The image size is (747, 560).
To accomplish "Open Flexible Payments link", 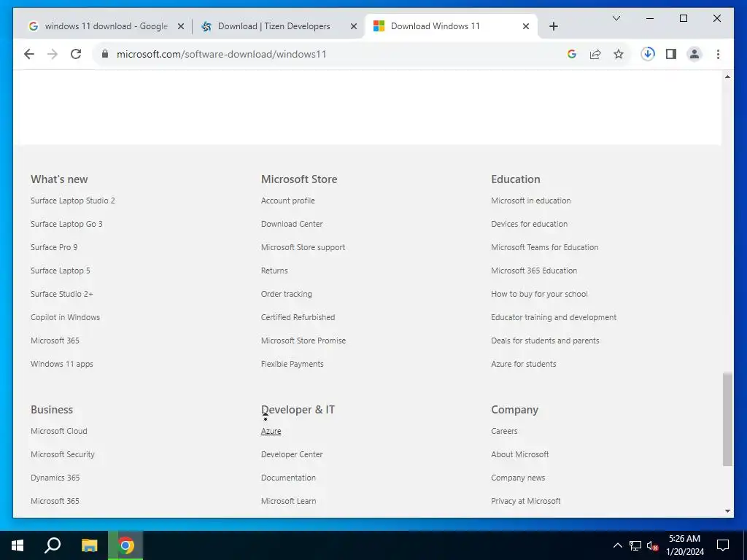I will [x=293, y=364].
